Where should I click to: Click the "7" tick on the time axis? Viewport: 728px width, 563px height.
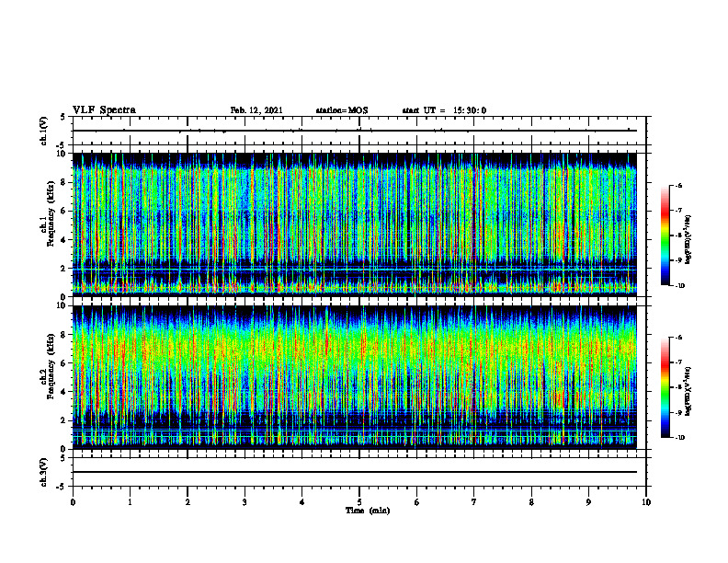pos(474,502)
